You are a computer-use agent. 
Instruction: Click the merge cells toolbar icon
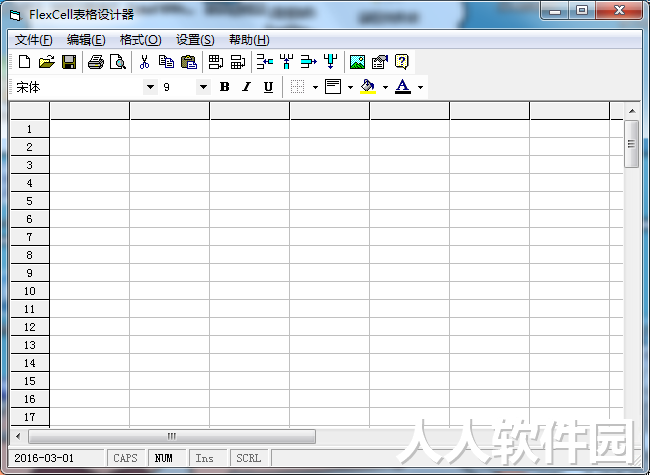[x=216, y=62]
